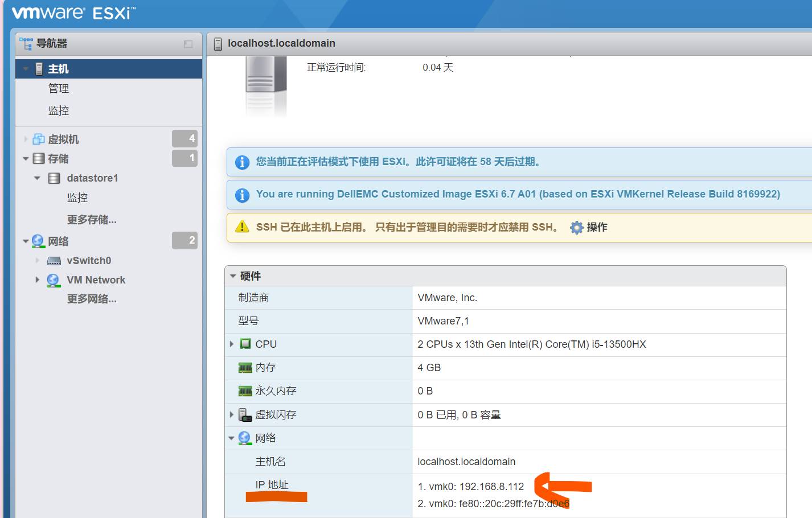Collapse the 主机 tree node arrow
The width and height of the screenshot is (812, 518).
[26, 69]
